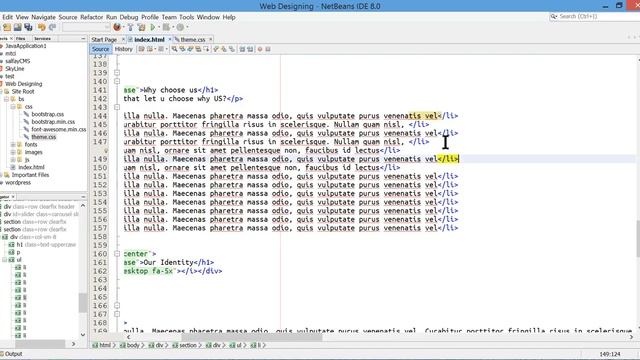Screen dimensions: 640x360
Task: Click the Shift Line Right icon
Action: pyautogui.click(x=250, y=49)
